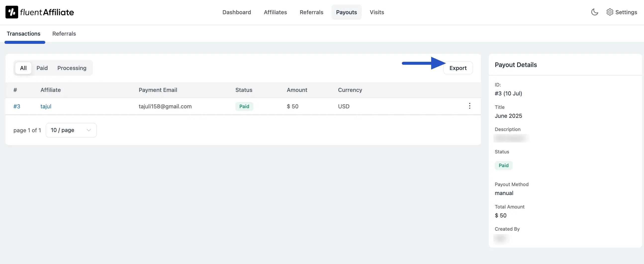644x264 pixels.
Task: Navigate to the Dashboard
Action: click(236, 12)
